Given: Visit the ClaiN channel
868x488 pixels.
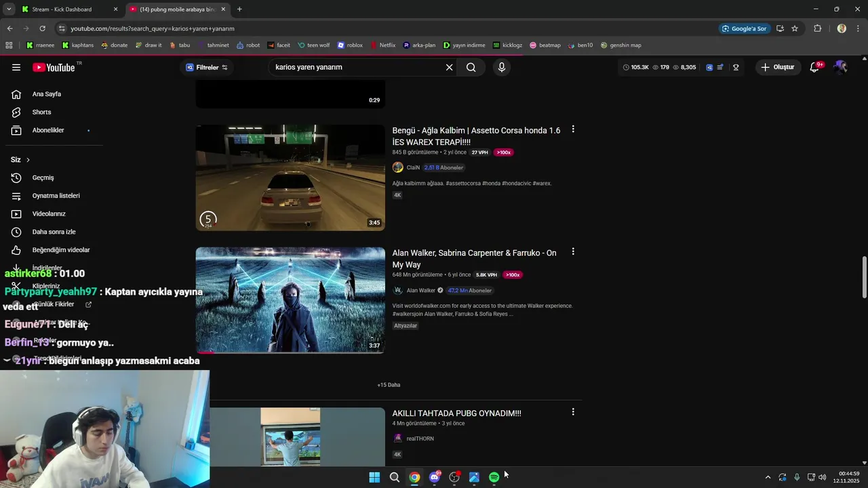Looking at the screenshot, I should (413, 167).
